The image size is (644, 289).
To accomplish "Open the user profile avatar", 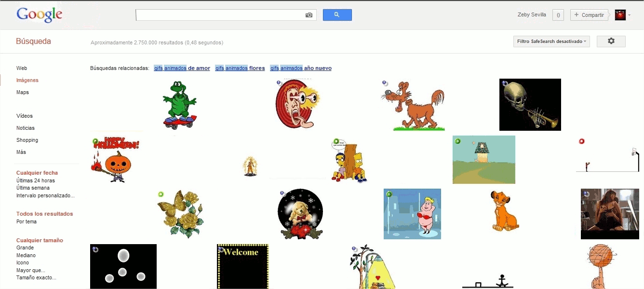I will tap(620, 15).
